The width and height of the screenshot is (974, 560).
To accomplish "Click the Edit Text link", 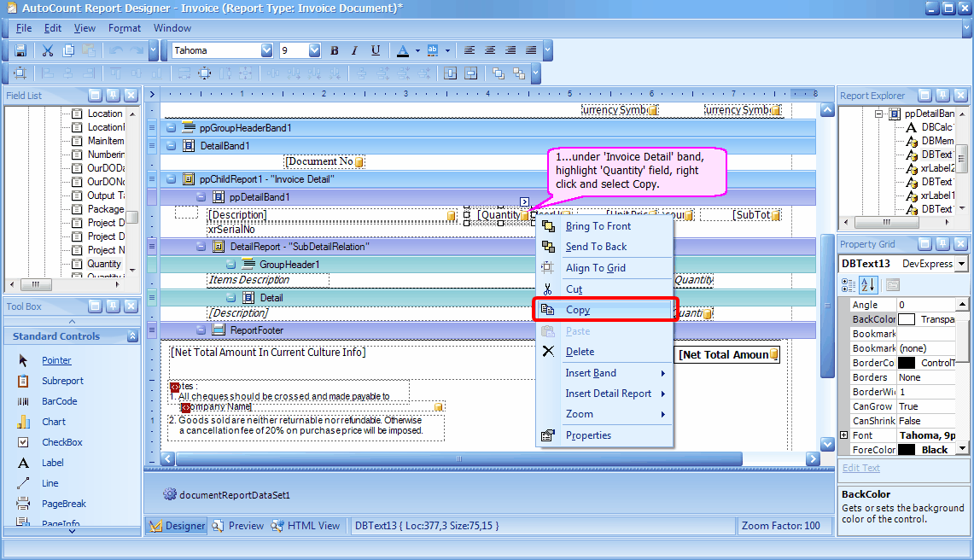I will pos(861,468).
